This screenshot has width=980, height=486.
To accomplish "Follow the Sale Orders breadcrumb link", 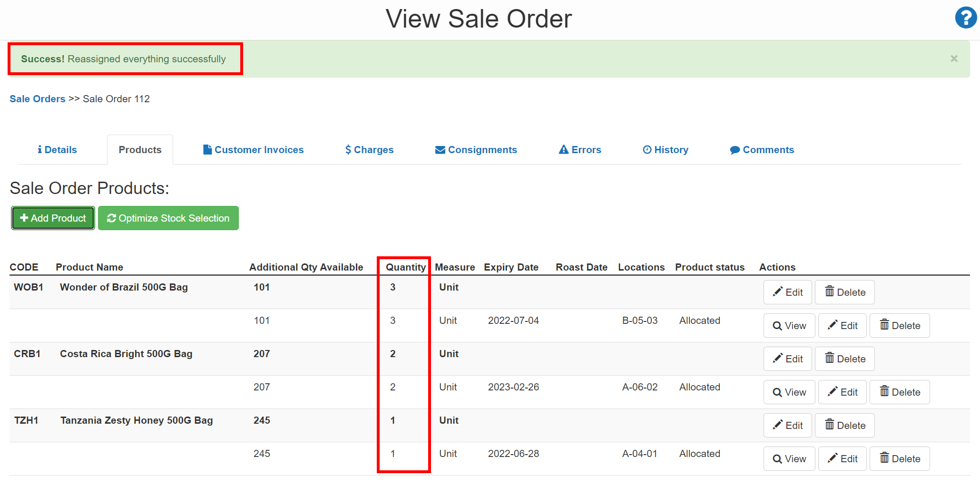I will click(37, 99).
